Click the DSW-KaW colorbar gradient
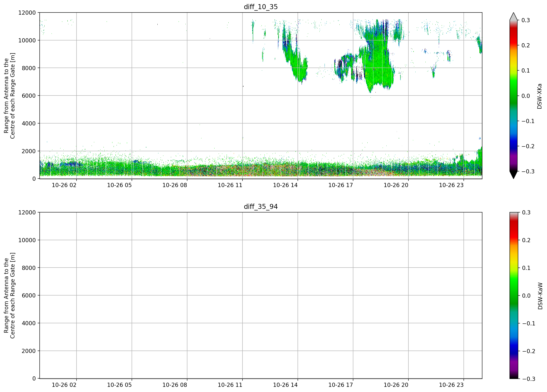Viewport: 547px width, 392px height. pyautogui.click(x=513, y=295)
